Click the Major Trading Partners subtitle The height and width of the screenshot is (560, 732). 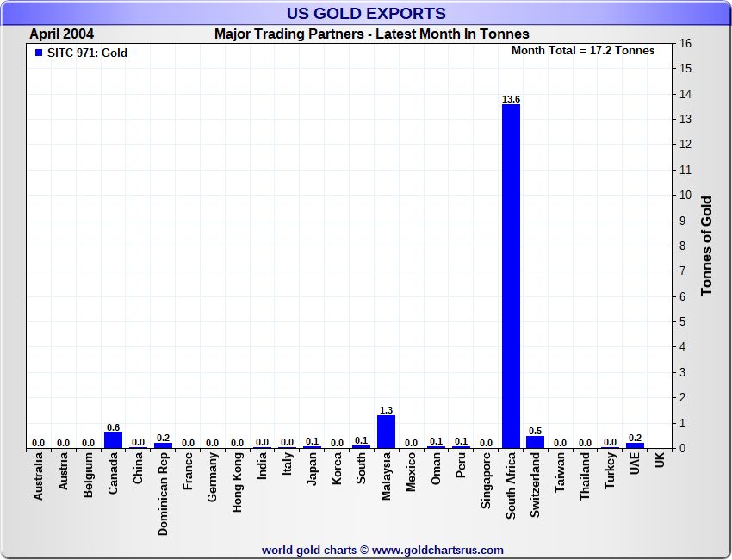point(372,34)
